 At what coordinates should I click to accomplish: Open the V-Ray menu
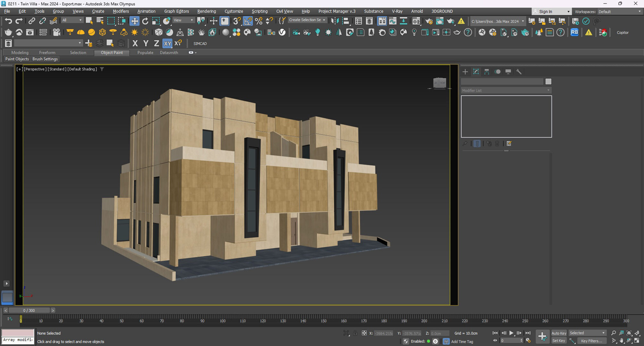click(x=397, y=11)
